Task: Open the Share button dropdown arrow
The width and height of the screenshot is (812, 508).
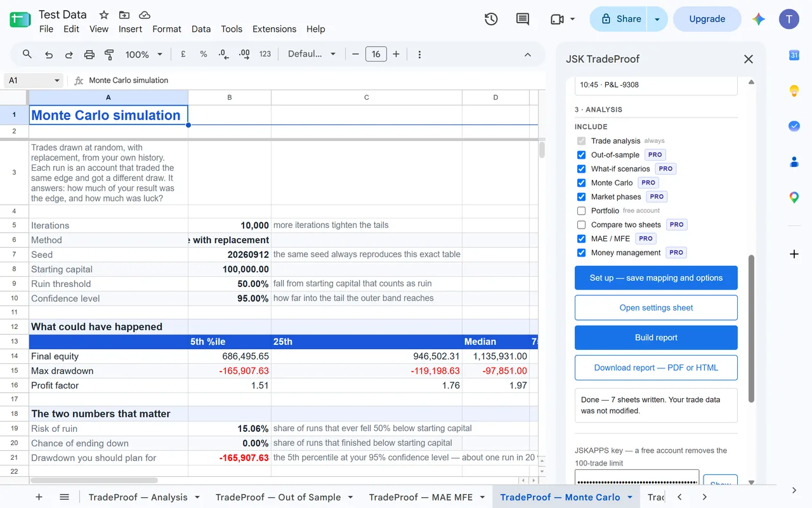Action: [657, 19]
